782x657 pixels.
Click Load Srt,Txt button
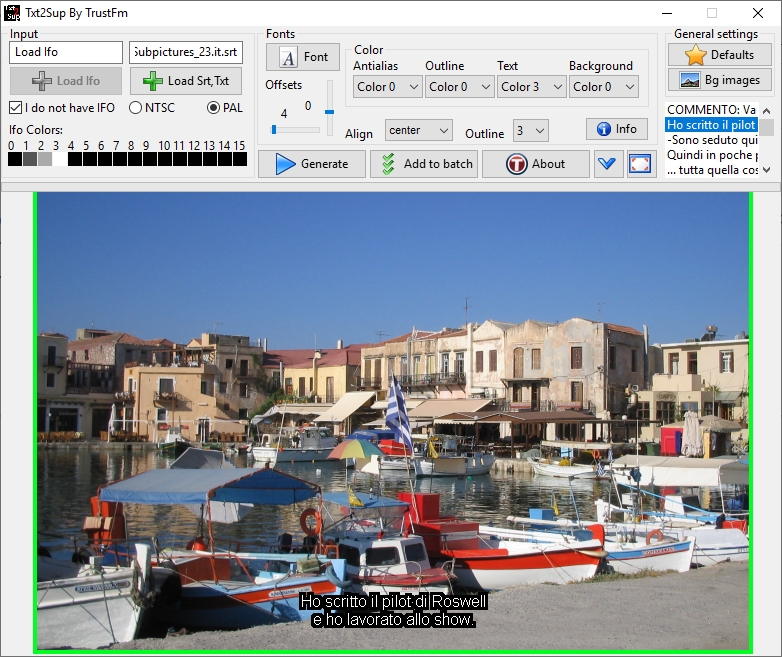click(x=186, y=81)
